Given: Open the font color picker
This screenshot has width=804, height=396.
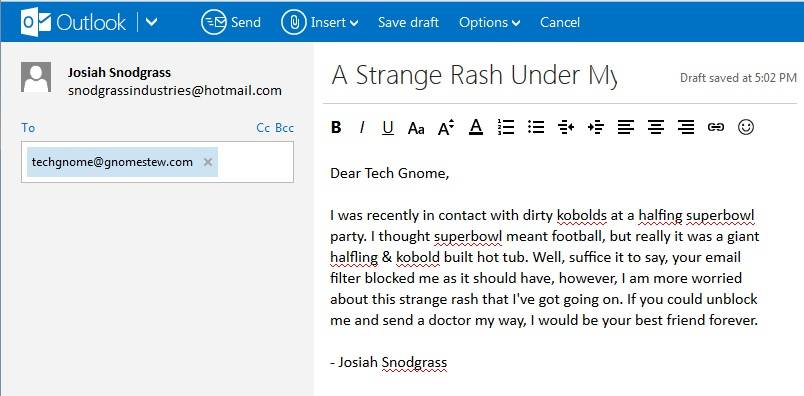Looking at the screenshot, I should coord(476,127).
